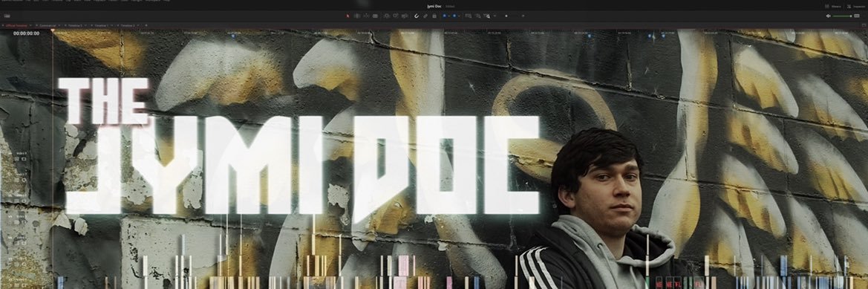The width and height of the screenshot is (868, 289).
Task: Click the first blue flag icon
Action: [x=445, y=16]
